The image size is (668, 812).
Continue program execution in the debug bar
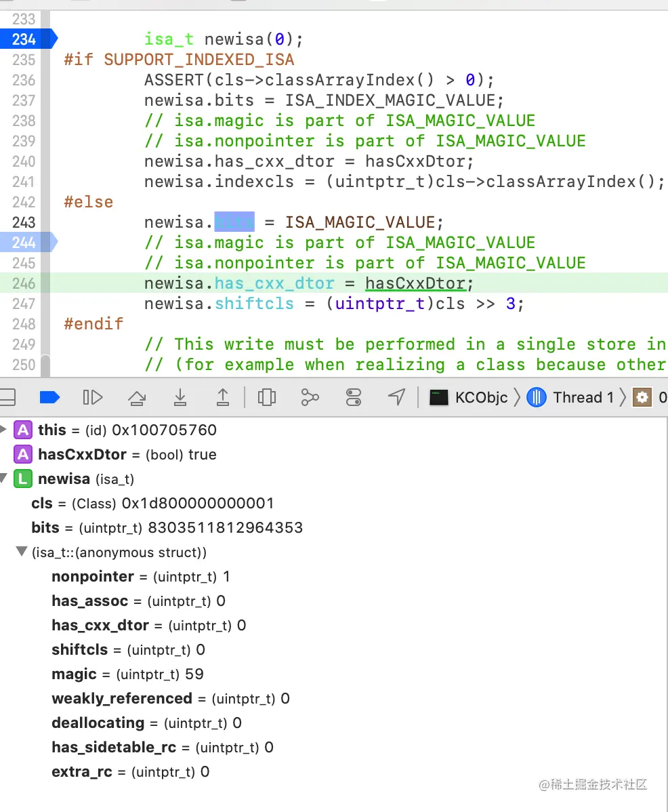point(93,398)
